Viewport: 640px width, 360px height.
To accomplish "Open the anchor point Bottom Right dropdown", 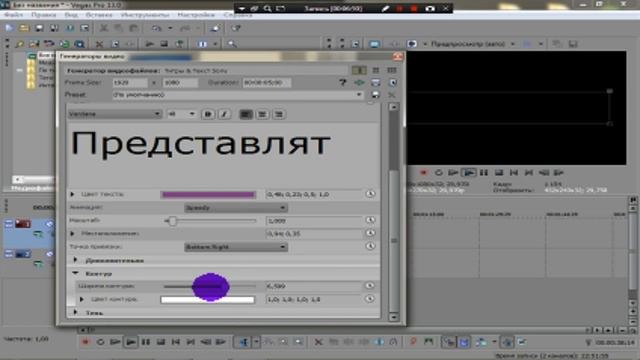I will [x=236, y=247].
